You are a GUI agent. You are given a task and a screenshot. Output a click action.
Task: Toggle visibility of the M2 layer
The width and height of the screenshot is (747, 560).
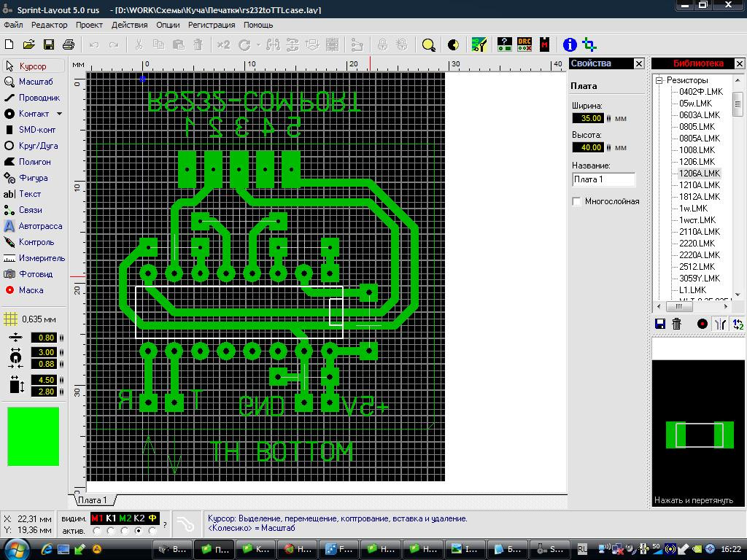(125, 518)
